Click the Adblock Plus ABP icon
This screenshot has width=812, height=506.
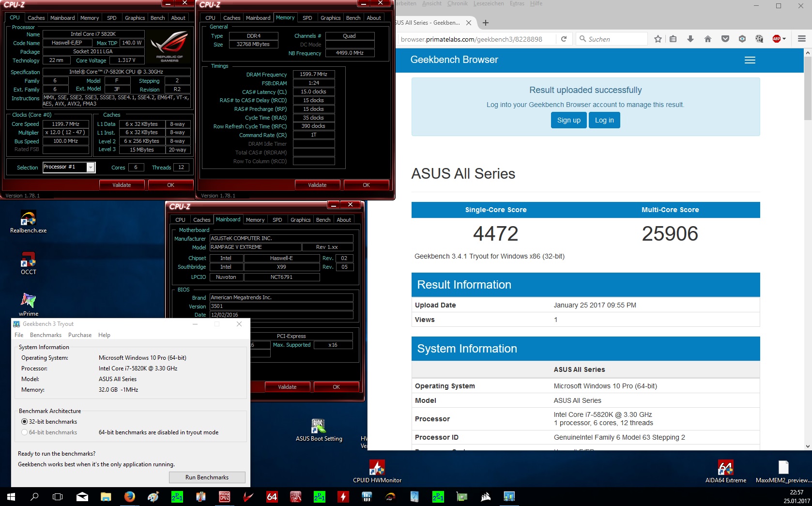pos(777,39)
